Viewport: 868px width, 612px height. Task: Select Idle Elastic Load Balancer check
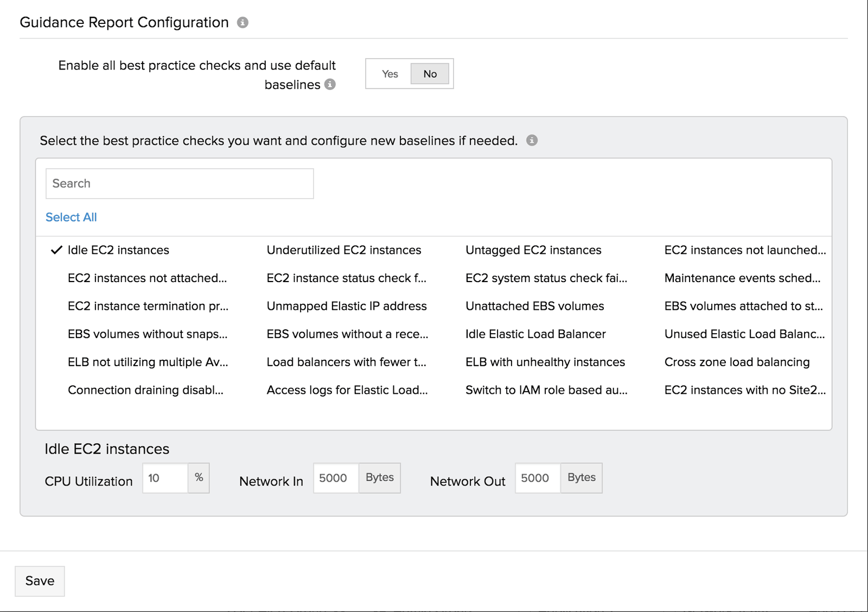coord(535,334)
